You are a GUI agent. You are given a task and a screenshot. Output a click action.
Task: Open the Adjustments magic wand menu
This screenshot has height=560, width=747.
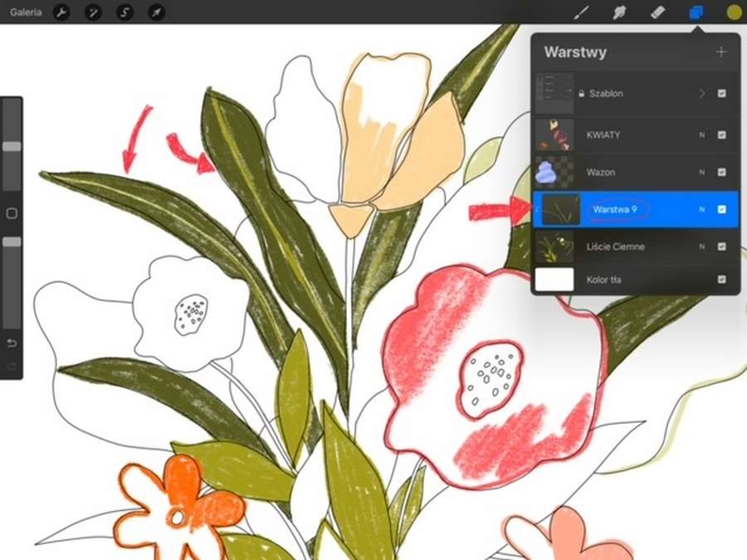tap(93, 12)
